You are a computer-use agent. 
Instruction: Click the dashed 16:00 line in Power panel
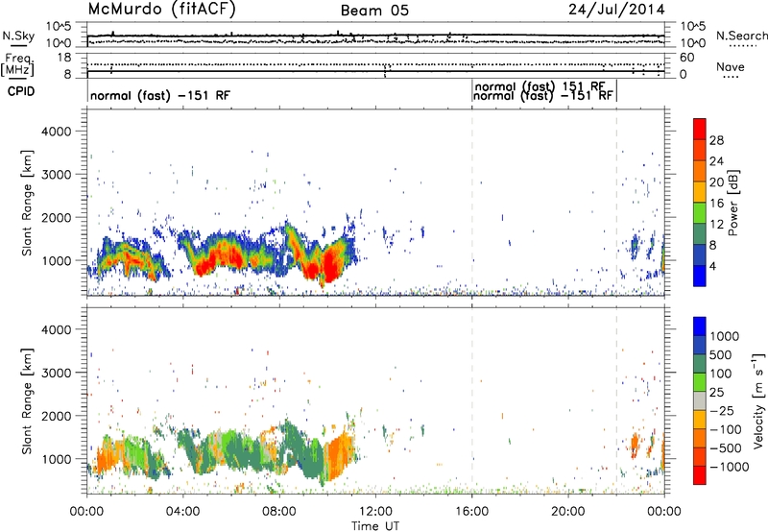(472, 202)
